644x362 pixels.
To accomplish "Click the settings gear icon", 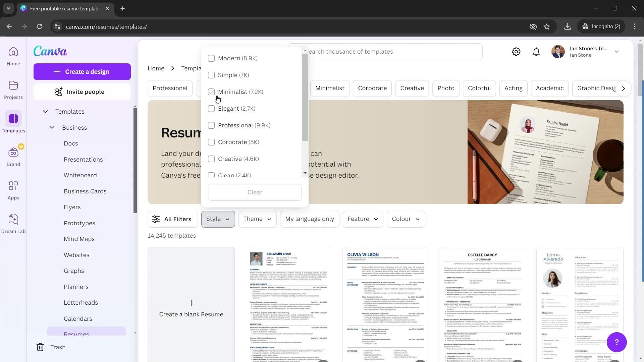I will coord(516,51).
